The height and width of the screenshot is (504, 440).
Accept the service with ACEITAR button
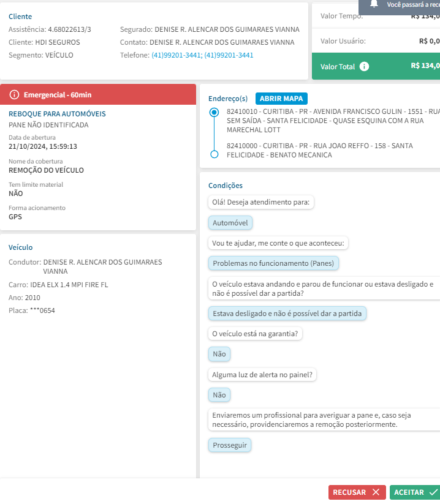(415, 492)
